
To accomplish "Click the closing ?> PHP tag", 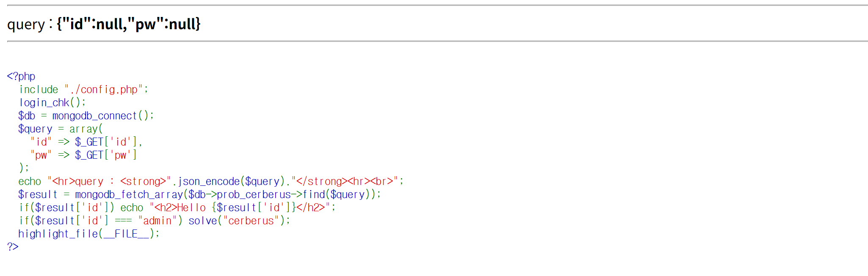I will click(x=13, y=247).
